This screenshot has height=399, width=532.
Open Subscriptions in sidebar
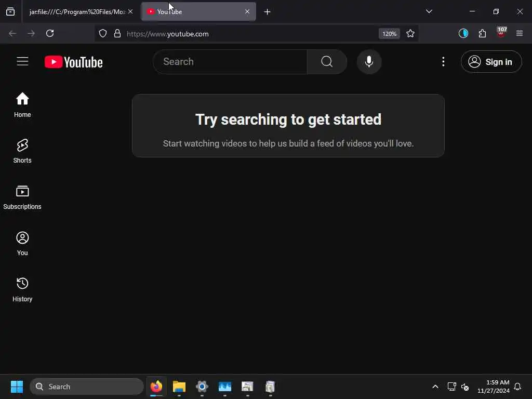point(22,197)
